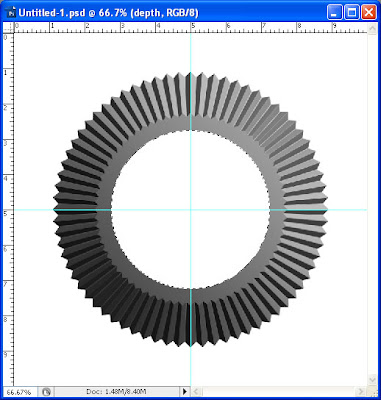The image size is (381, 400).
Task: Click the white center hole of the gear
Action: (x=190, y=210)
